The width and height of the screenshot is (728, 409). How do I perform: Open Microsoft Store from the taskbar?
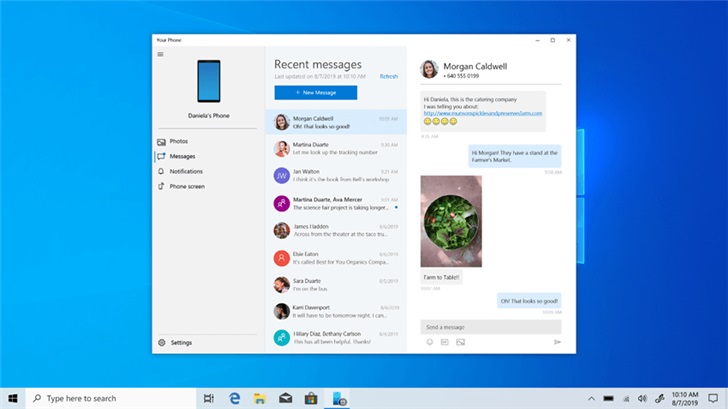(x=311, y=398)
